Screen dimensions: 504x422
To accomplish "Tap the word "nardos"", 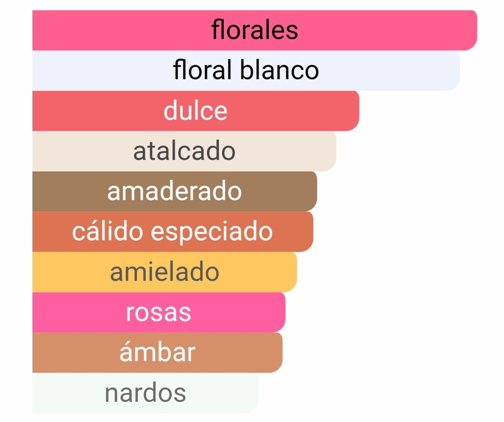I will click(145, 393).
